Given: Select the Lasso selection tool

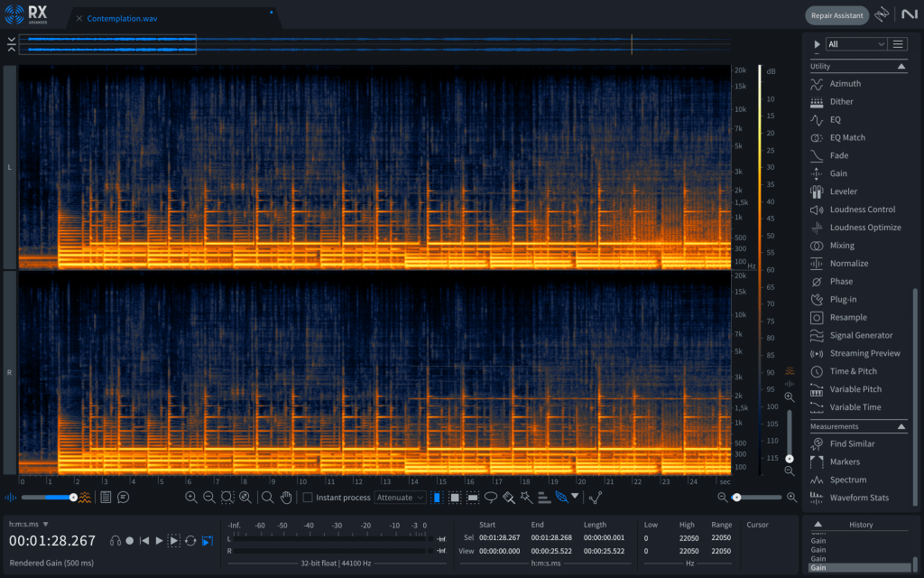Looking at the screenshot, I should tap(491, 498).
